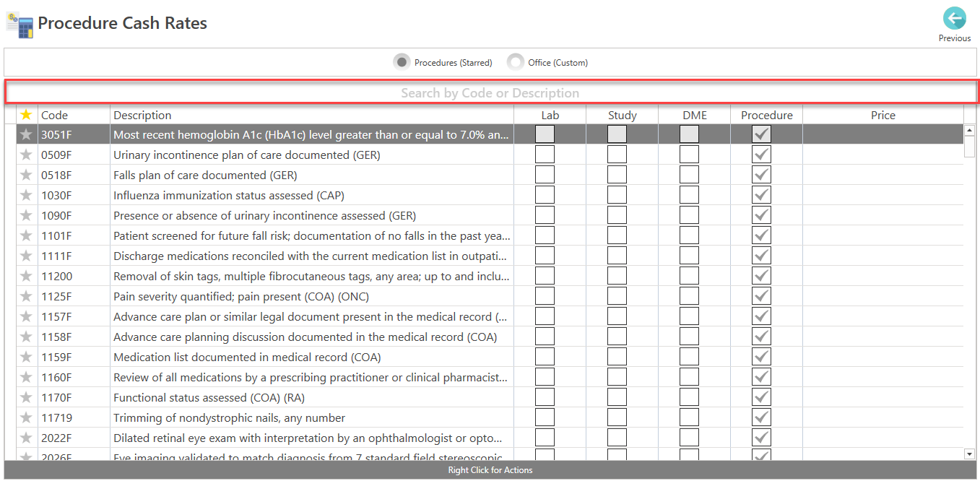This screenshot has height=481, width=980.
Task: Star the 1170F functional status row
Action: pyautogui.click(x=27, y=397)
